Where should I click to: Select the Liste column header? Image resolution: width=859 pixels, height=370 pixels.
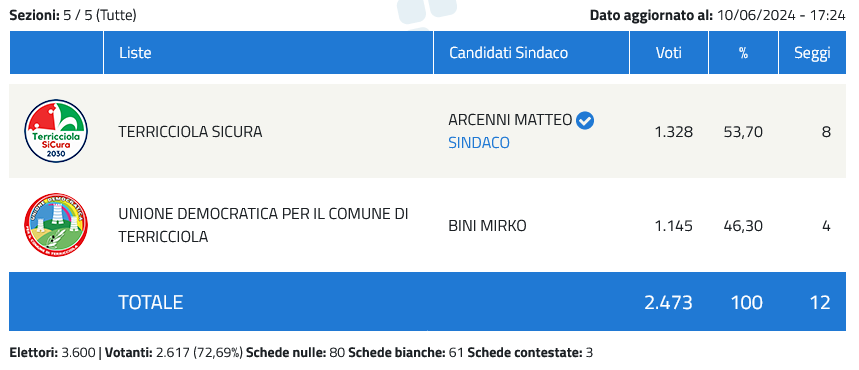[x=135, y=53]
